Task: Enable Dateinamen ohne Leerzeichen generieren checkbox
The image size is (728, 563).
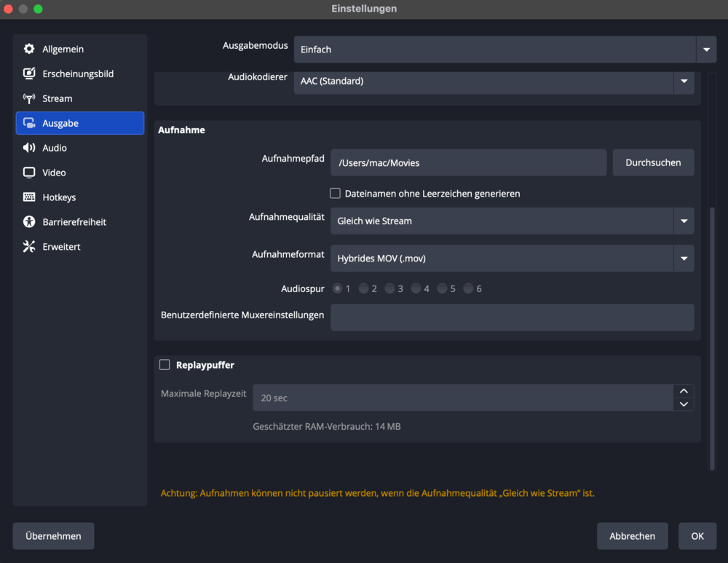Action: 336,194
